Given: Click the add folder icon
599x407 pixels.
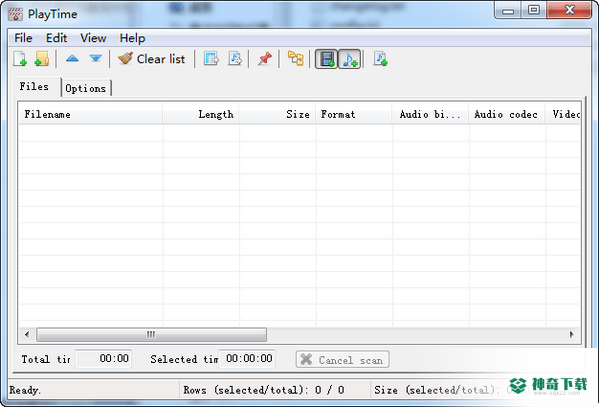Looking at the screenshot, I should pyautogui.click(x=42, y=59).
